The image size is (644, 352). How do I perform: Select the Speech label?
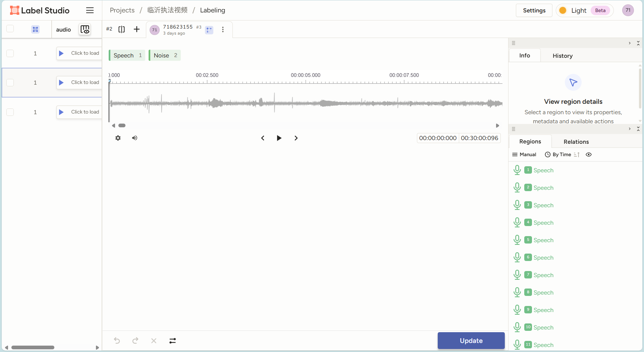tap(127, 55)
